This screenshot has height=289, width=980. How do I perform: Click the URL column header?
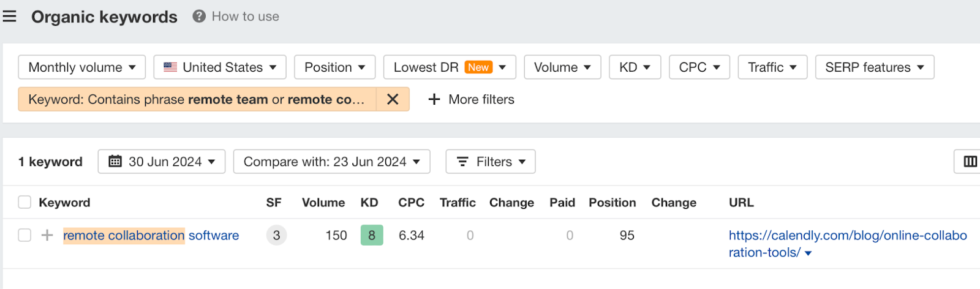pyautogui.click(x=741, y=203)
